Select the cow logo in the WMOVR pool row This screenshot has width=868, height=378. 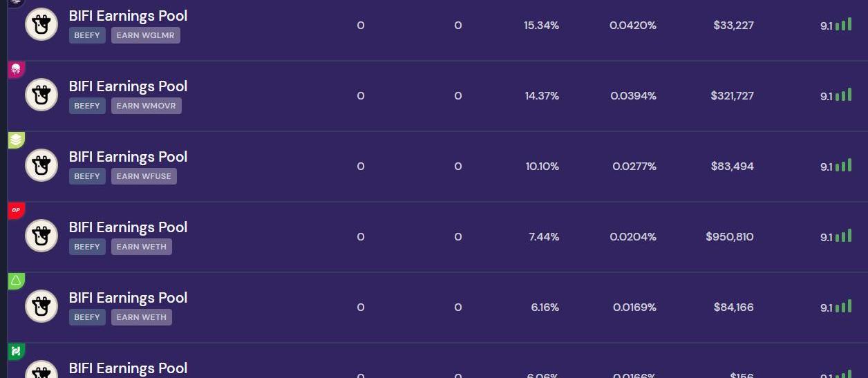41,95
